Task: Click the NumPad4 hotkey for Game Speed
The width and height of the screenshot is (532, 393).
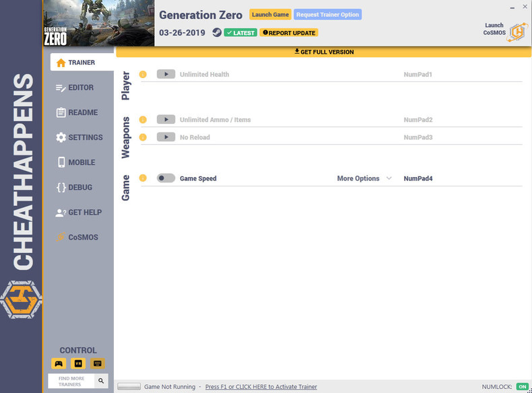Action: (418, 178)
